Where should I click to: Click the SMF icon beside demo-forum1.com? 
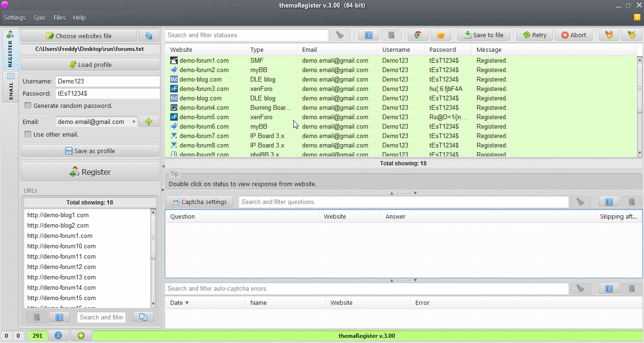174,60
